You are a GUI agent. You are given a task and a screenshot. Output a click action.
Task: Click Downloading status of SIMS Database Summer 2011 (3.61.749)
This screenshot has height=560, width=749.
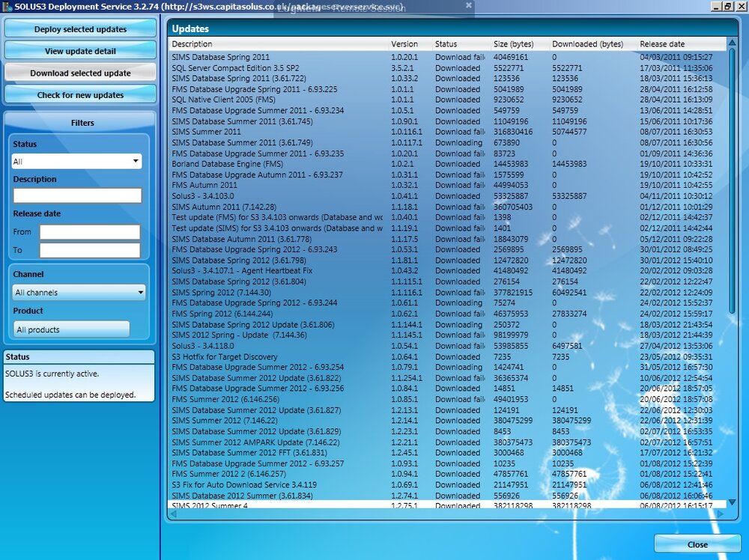coord(458,143)
